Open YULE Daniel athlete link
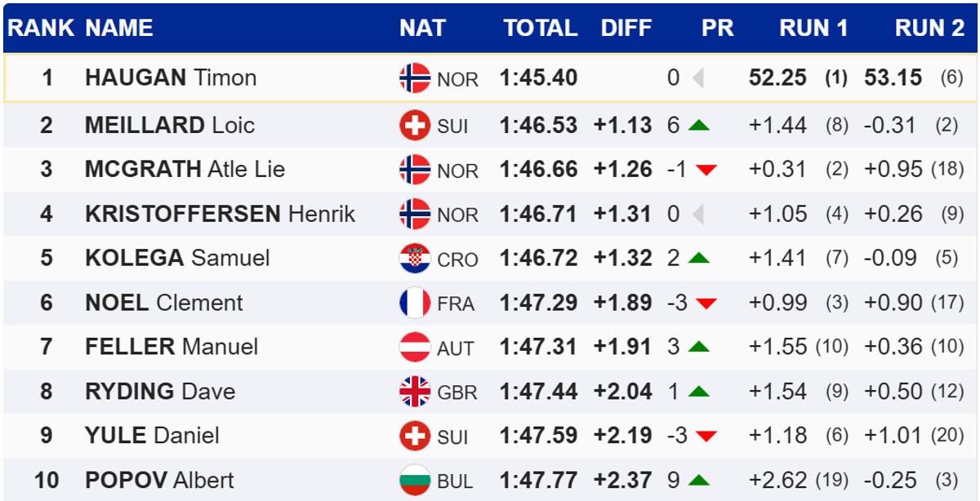The width and height of the screenshot is (980, 501). click(152, 436)
